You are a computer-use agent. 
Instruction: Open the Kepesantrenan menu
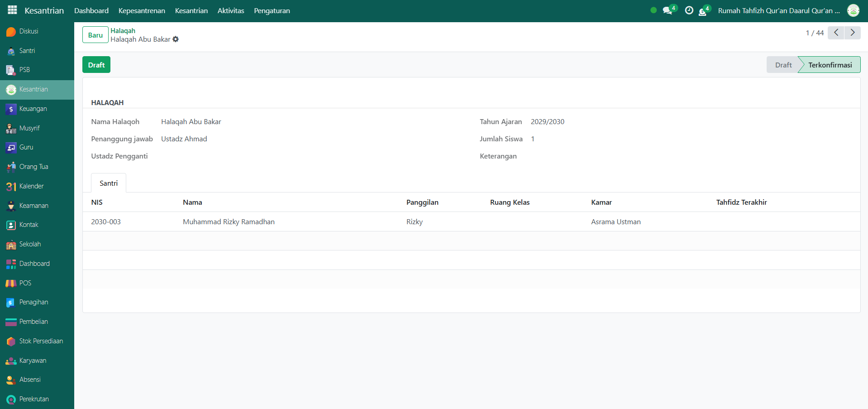tap(142, 10)
